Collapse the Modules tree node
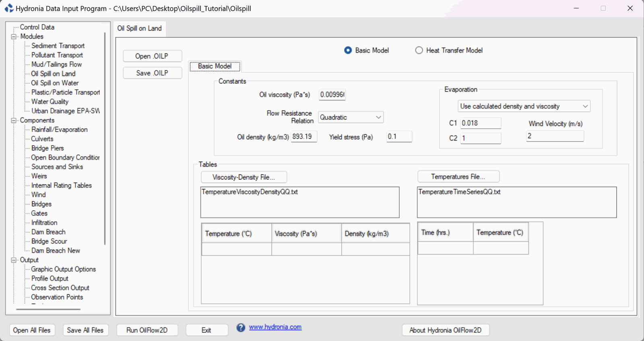This screenshot has width=644, height=341. point(14,37)
